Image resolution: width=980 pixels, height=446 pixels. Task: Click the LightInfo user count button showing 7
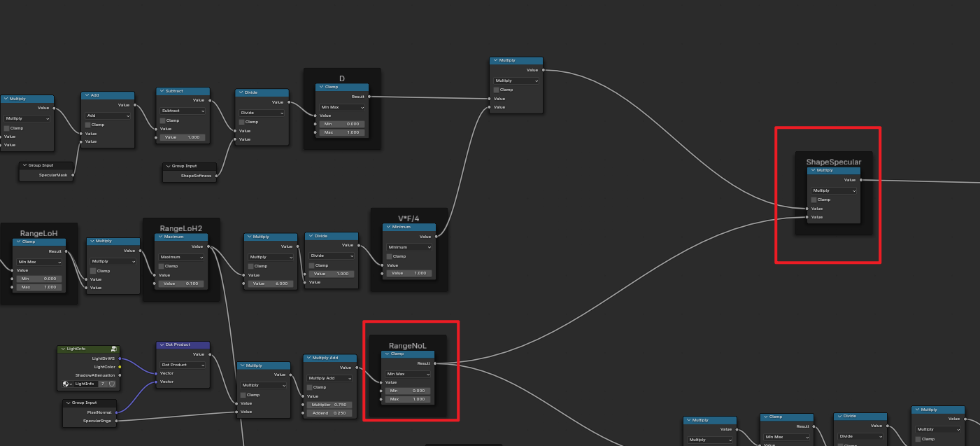(102, 384)
